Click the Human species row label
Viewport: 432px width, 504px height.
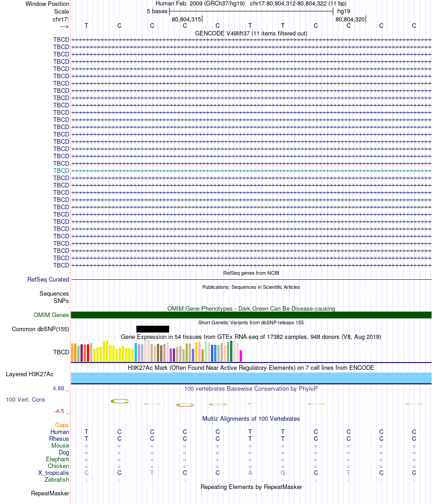click(60, 432)
